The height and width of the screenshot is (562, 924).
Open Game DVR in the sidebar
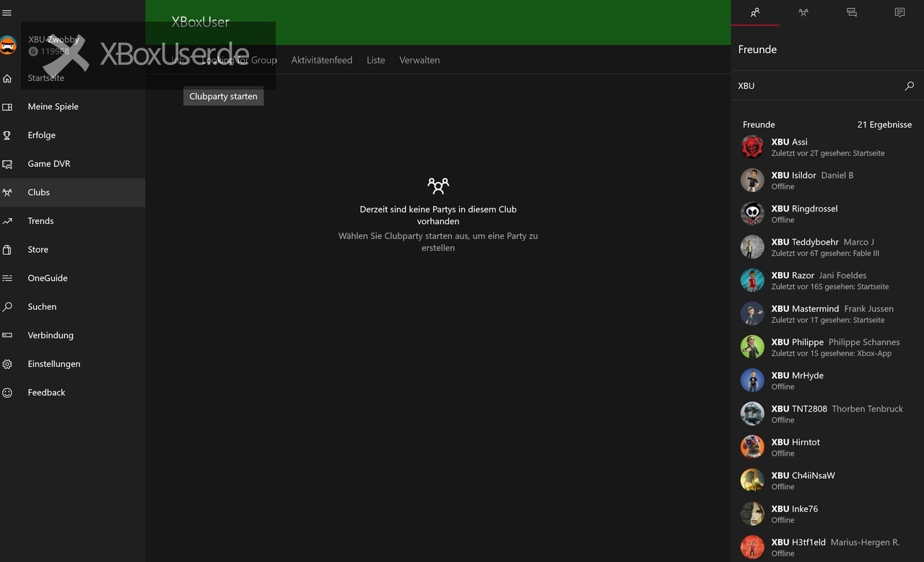72,164
